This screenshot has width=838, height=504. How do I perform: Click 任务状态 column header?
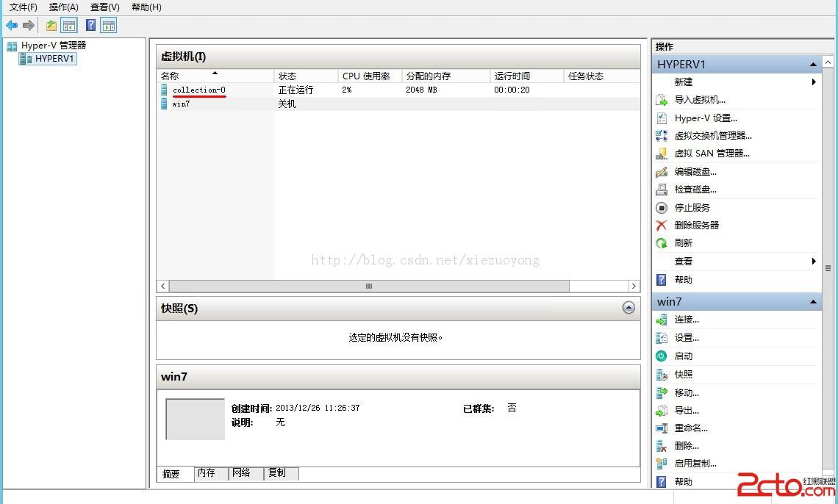tap(602, 76)
